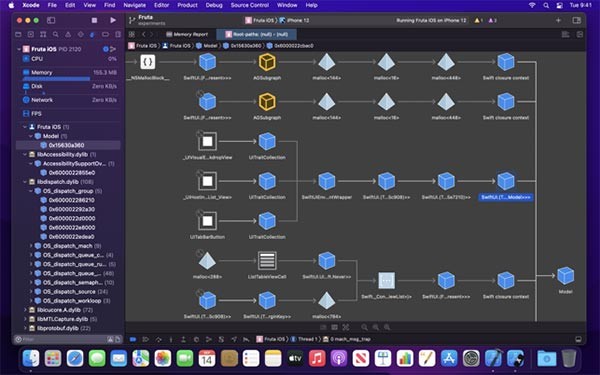Toggle the navigator sidebar visibility
The image size is (600, 375).
click(51, 20)
